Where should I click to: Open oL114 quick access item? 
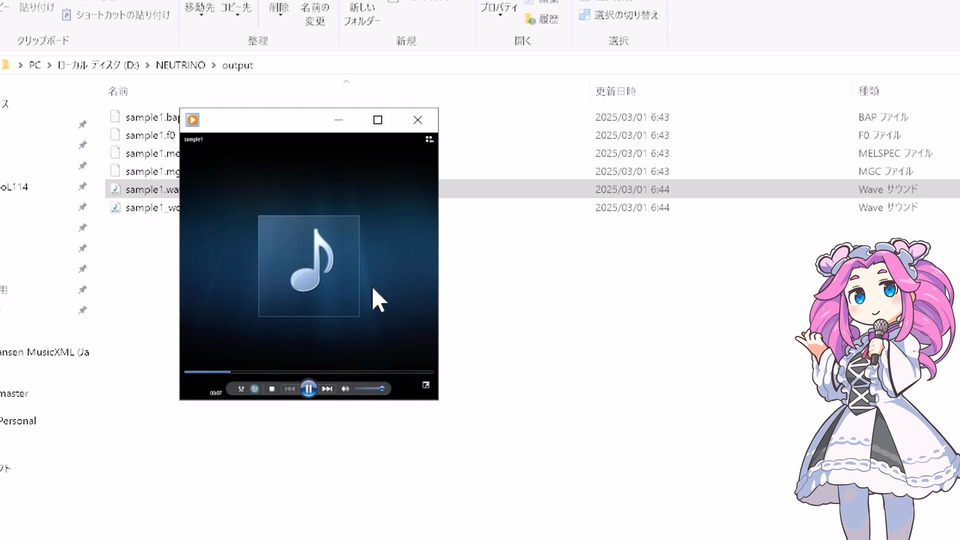(x=14, y=187)
